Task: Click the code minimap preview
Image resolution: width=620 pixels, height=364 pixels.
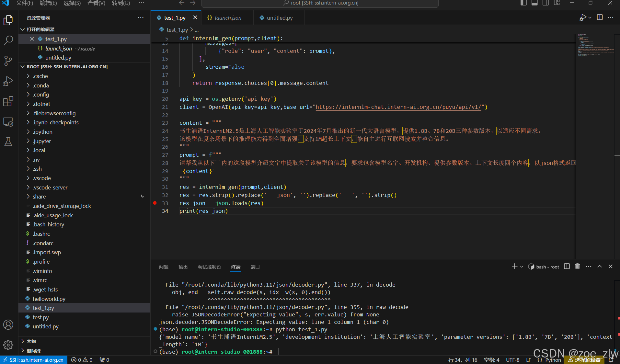Action: pos(595,45)
